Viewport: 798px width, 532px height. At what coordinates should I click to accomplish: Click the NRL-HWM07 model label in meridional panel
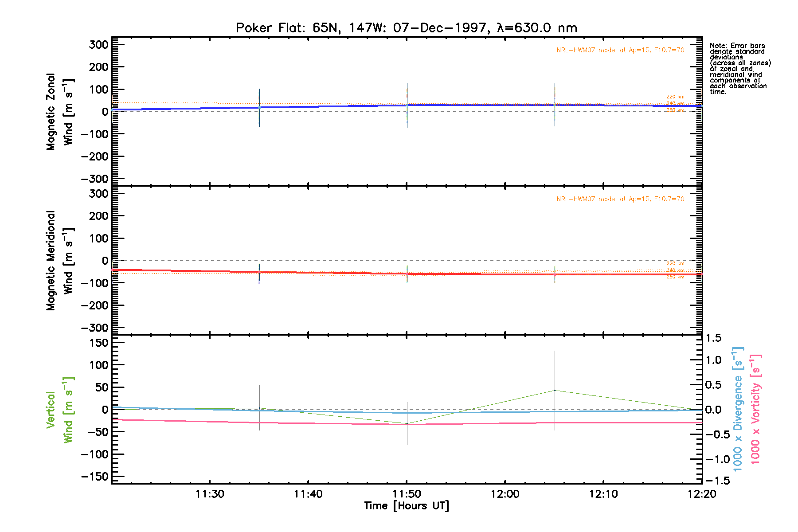[x=620, y=199]
